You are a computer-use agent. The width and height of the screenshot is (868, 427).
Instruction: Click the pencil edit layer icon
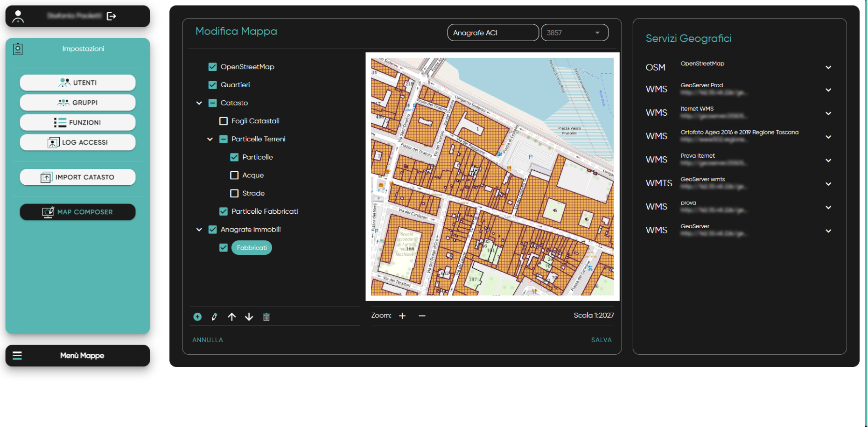(x=214, y=317)
